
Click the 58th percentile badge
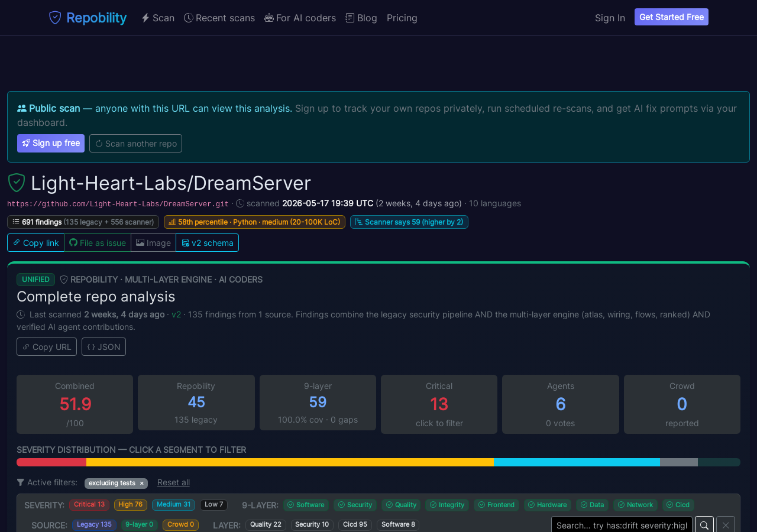click(254, 222)
